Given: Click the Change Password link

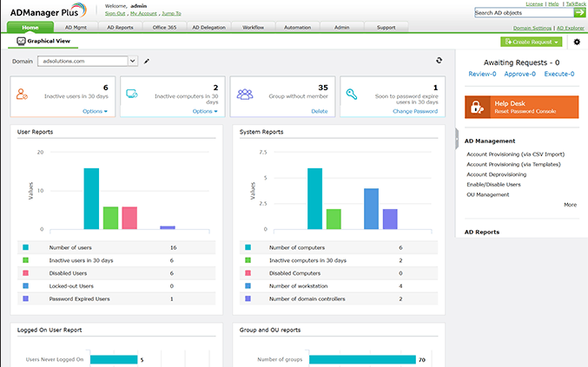Looking at the screenshot, I should [415, 111].
